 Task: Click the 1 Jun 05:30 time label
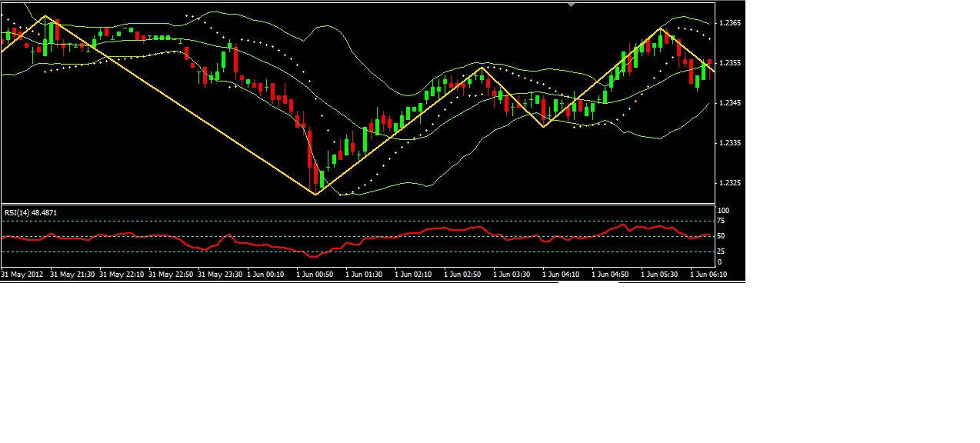659,274
